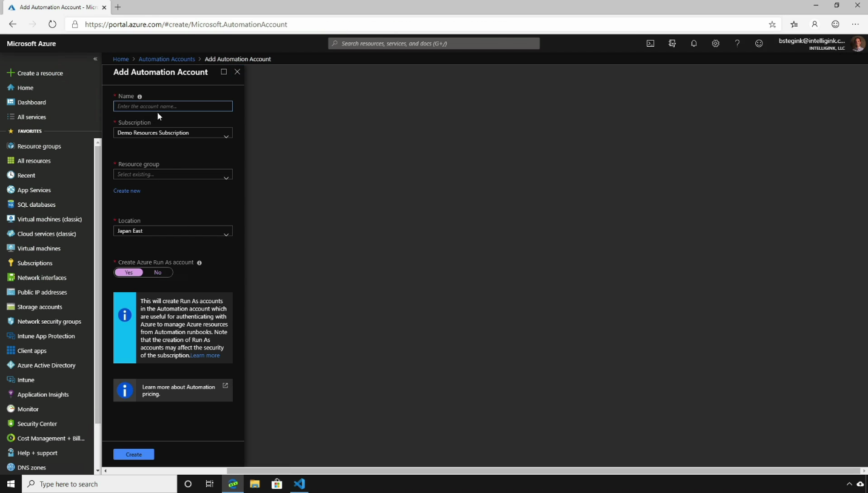Click the account Name input field

[x=173, y=106]
